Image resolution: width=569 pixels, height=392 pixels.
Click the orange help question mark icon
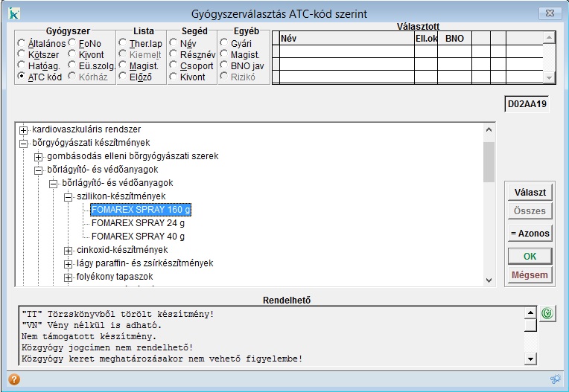pyautogui.click(x=13, y=379)
